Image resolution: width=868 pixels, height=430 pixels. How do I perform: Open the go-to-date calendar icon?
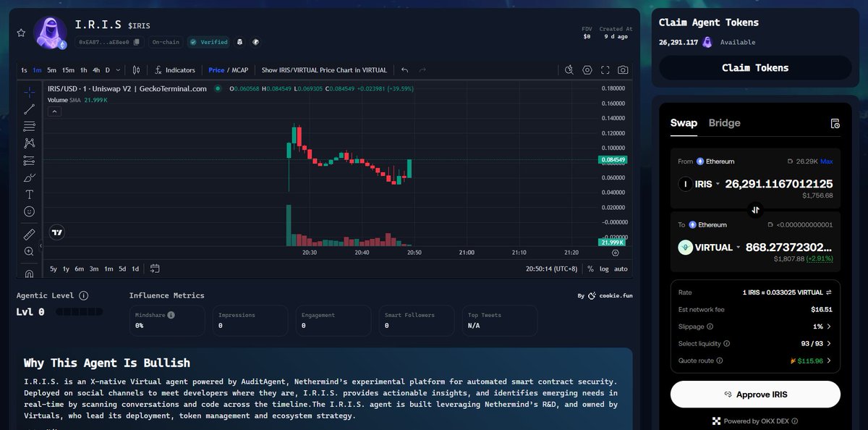pyautogui.click(x=155, y=269)
